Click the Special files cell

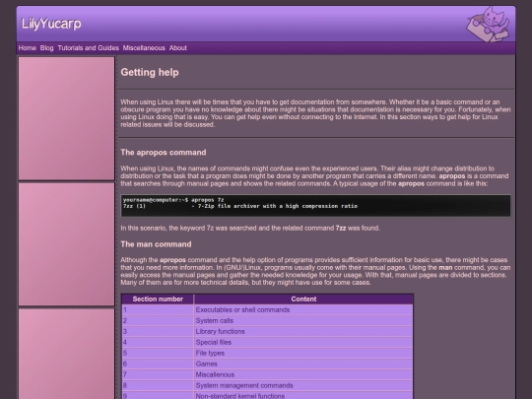303,342
